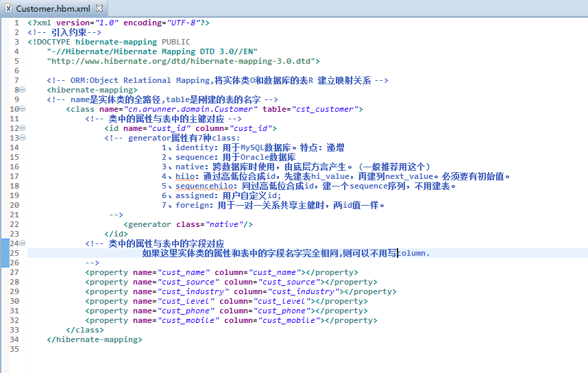The height and width of the screenshot is (373, 588).
Task: Click the id column value cust_id
Action: [x=251, y=128]
